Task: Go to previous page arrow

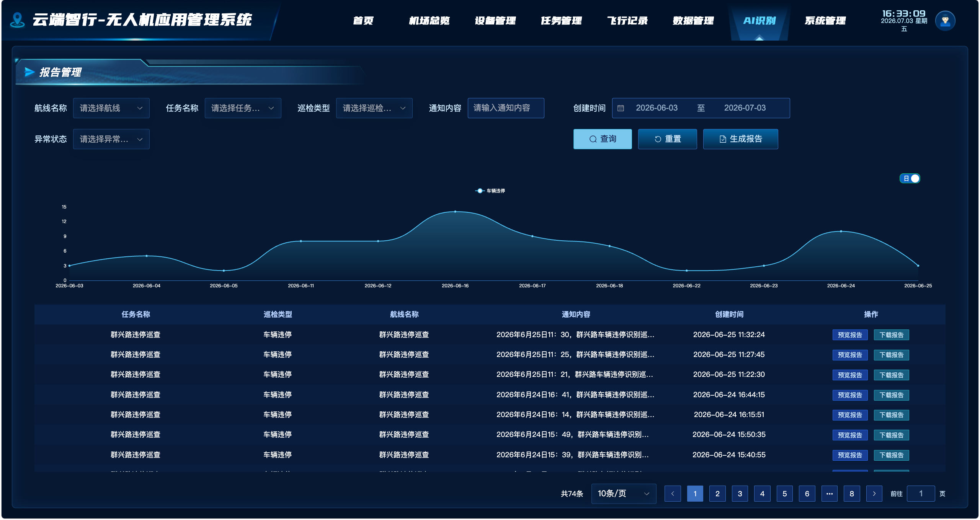Action: pos(672,494)
